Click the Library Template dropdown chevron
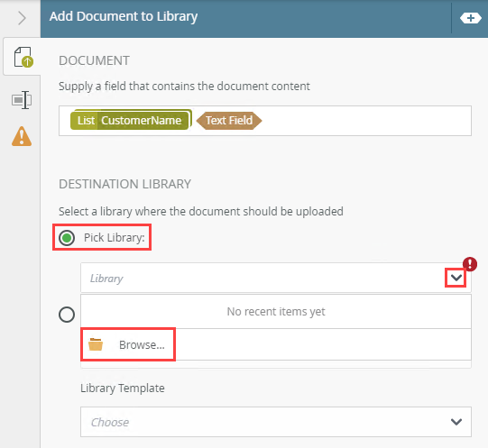This screenshot has width=488, height=448. tap(456, 422)
